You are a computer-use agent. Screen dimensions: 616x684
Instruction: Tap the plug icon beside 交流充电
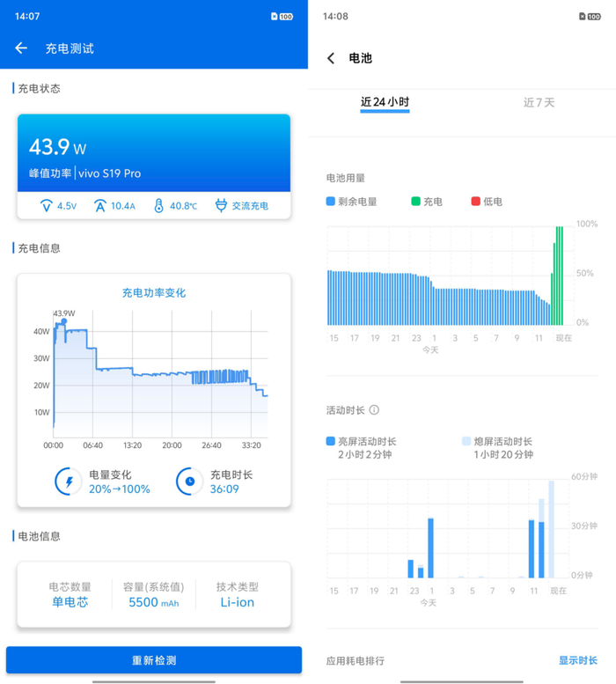coord(222,205)
